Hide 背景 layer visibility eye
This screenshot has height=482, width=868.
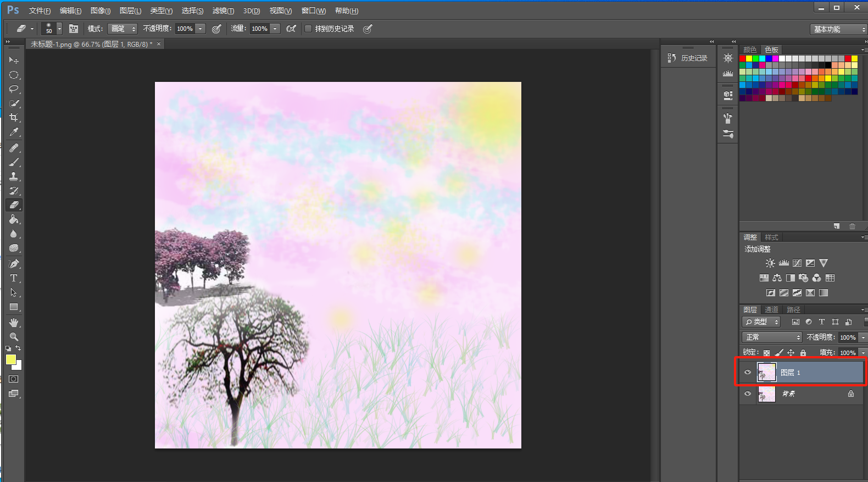click(x=748, y=394)
